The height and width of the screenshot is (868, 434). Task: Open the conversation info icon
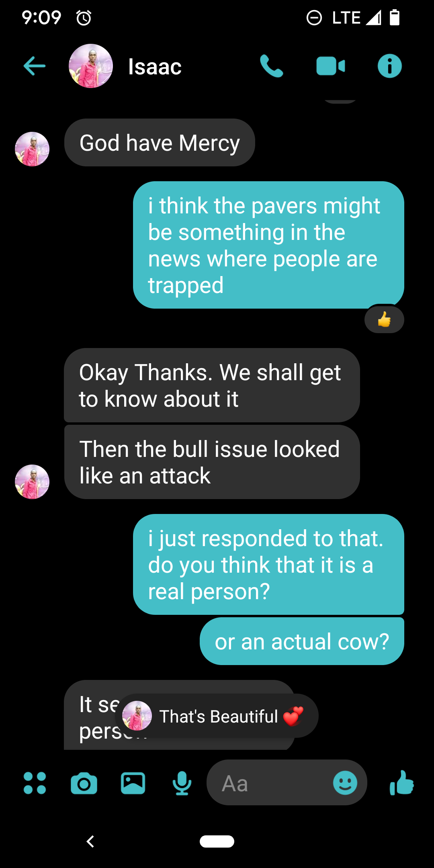pos(389,66)
